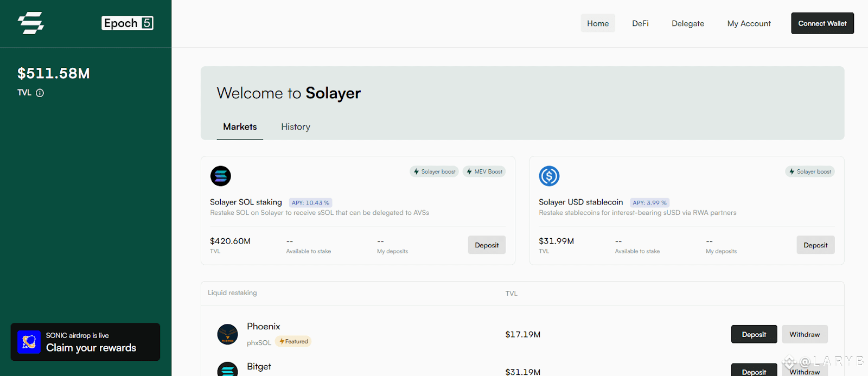Screen dimensions: 868x376
Task: Click the Phoenix restaking logo
Action: point(227,334)
